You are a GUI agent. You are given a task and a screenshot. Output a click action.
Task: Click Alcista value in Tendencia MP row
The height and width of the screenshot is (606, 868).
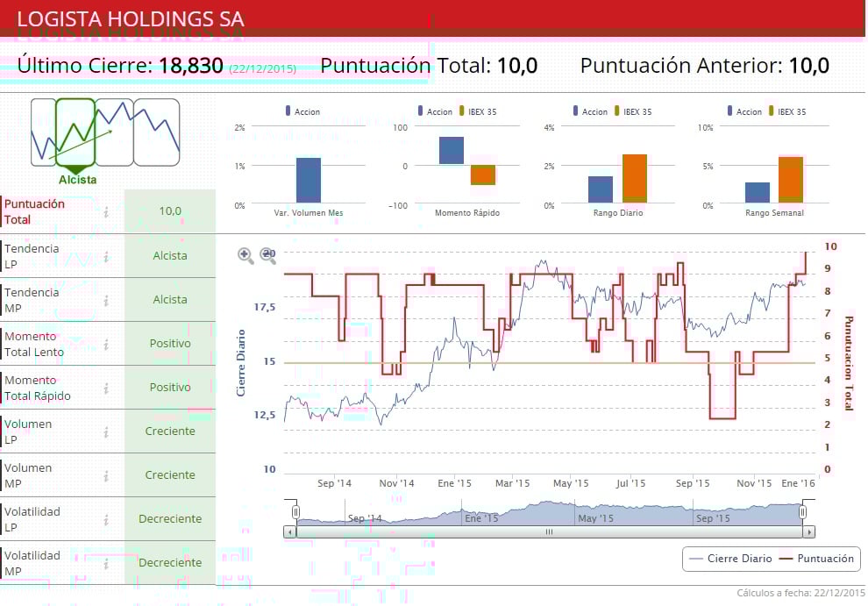click(170, 300)
